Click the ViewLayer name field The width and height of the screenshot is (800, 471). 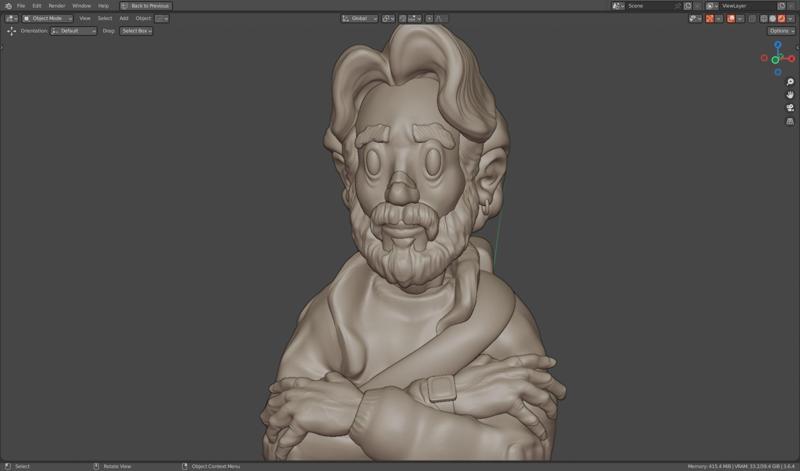747,6
